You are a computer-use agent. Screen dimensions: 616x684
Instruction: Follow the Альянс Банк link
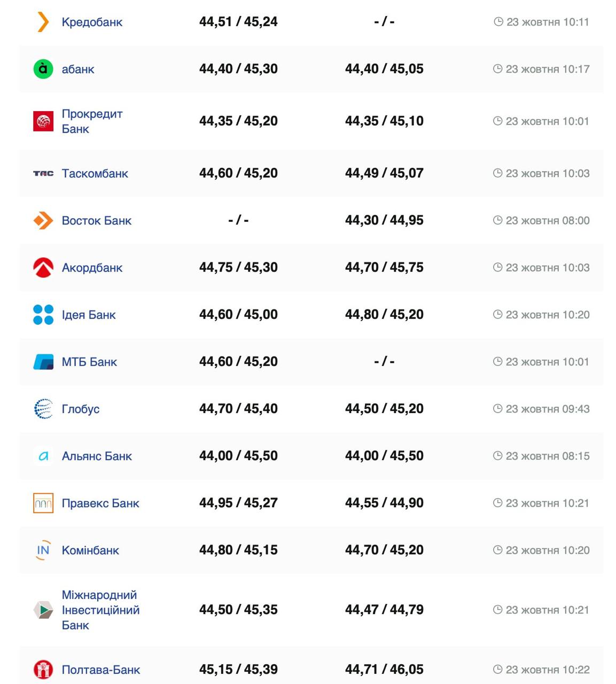pyautogui.click(x=97, y=456)
